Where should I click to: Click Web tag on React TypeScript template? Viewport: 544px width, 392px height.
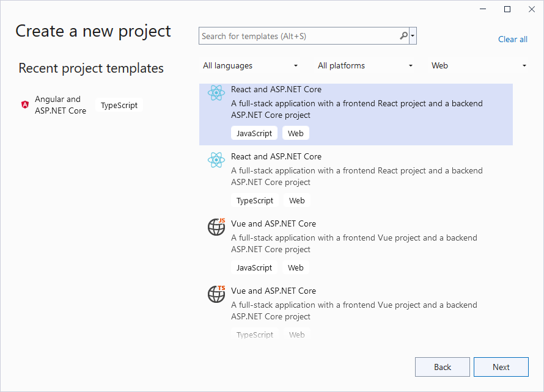coord(297,200)
